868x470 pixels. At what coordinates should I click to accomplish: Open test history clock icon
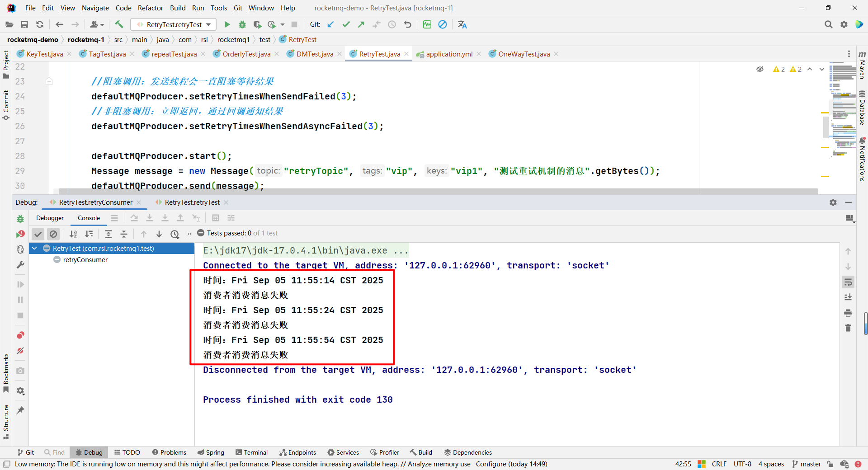(175, 234)
